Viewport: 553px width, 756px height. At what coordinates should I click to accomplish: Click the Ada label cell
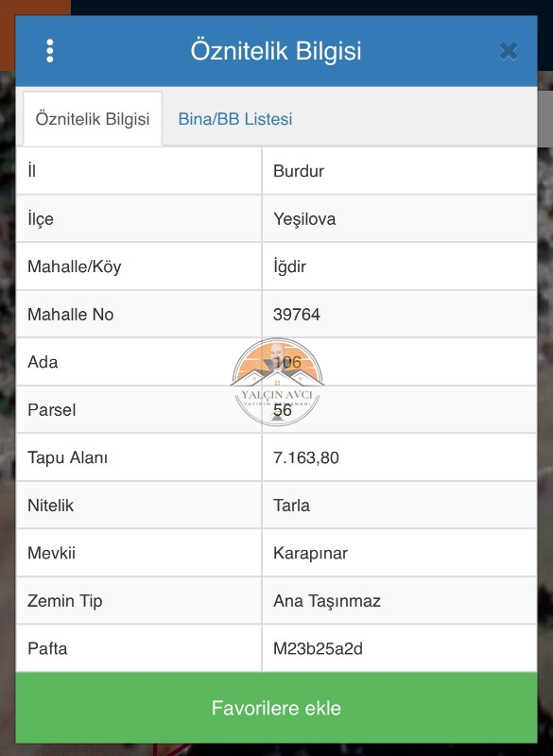[139, 362]
